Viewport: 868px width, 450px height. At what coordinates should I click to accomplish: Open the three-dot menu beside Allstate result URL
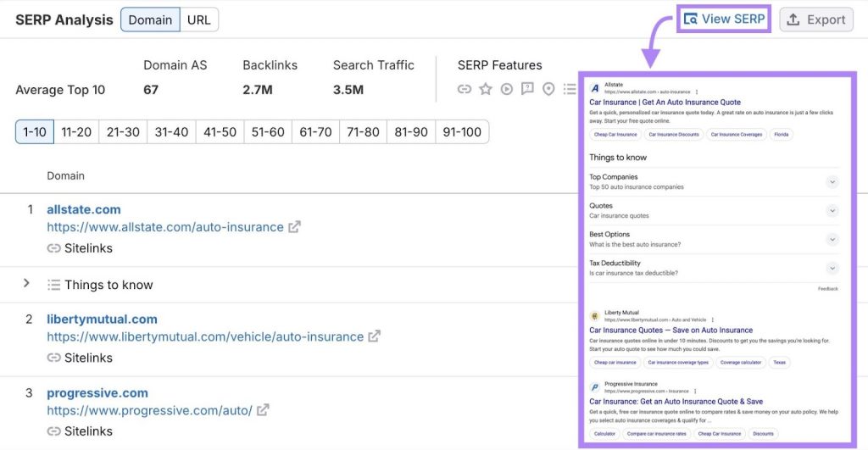[x=697, y=92]
